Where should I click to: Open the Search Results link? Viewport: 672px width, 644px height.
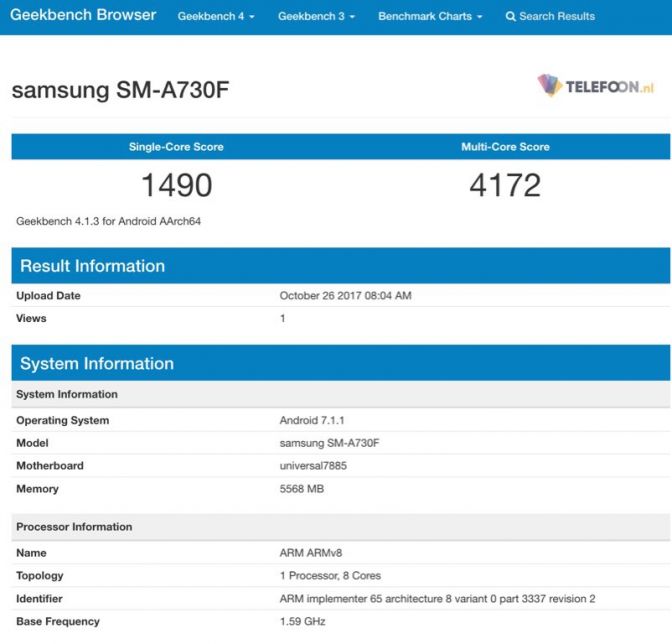556,17
